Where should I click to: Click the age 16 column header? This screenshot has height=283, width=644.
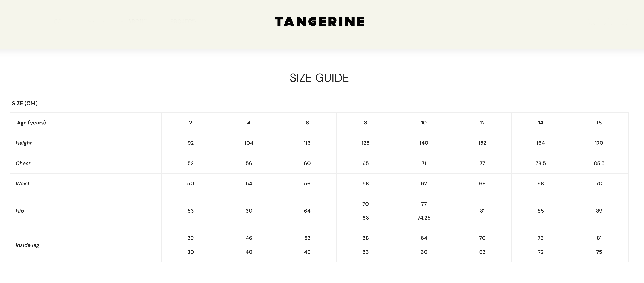[x=599, y=123]
